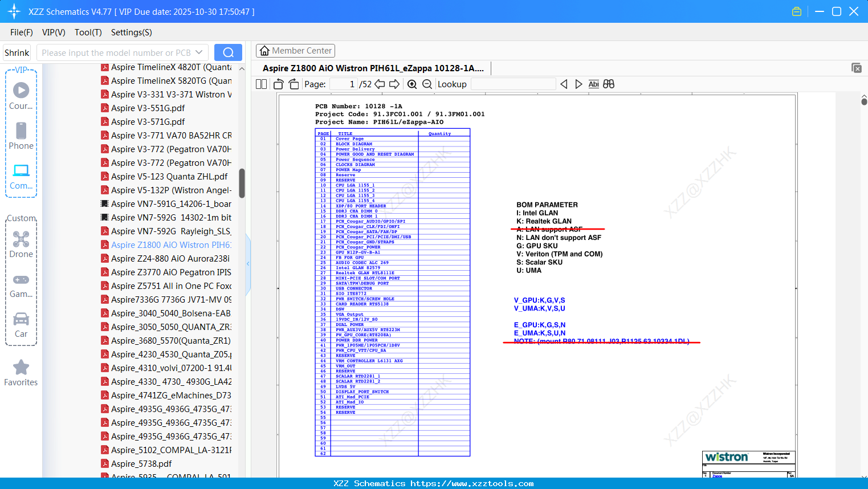Open Aspire VN7-591G_14206-1 board file

(x=166, y=204)
